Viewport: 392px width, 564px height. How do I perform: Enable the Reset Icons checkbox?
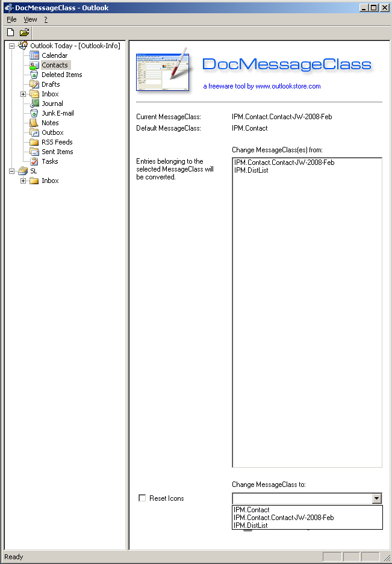[x=142, y=498]
